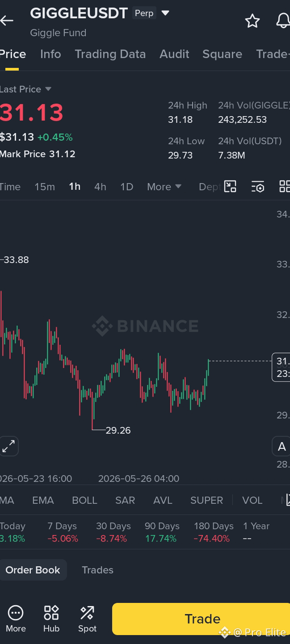Tap the yellow Trade button
Viewport: 290px width, 644px height.
[x=201, y=619]
